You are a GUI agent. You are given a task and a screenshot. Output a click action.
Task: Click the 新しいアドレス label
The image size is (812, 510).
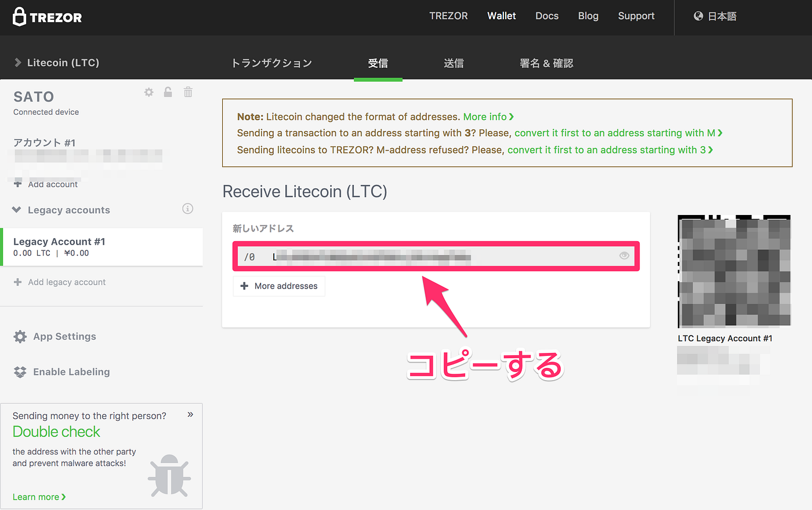pos(263,228)
